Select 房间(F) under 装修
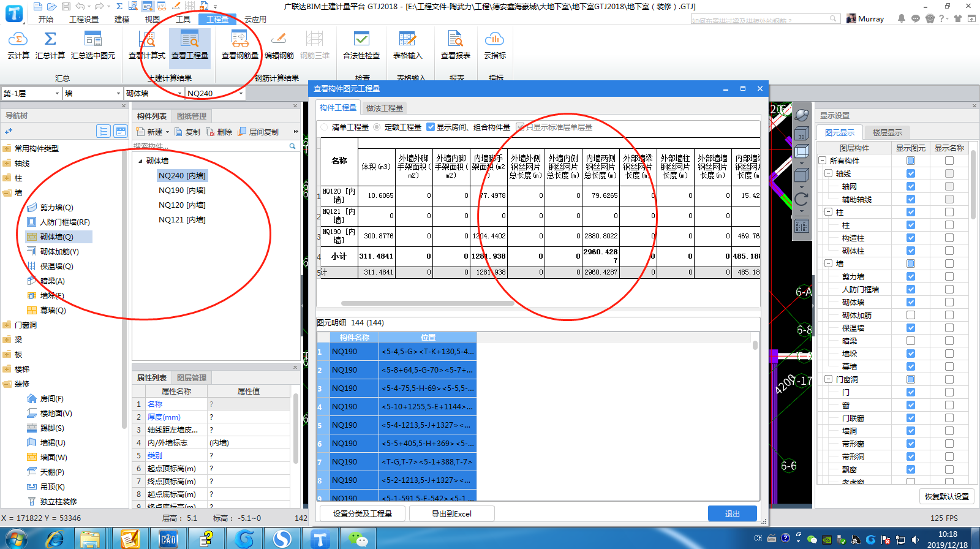The image size is (980, 549). [51, 398]
